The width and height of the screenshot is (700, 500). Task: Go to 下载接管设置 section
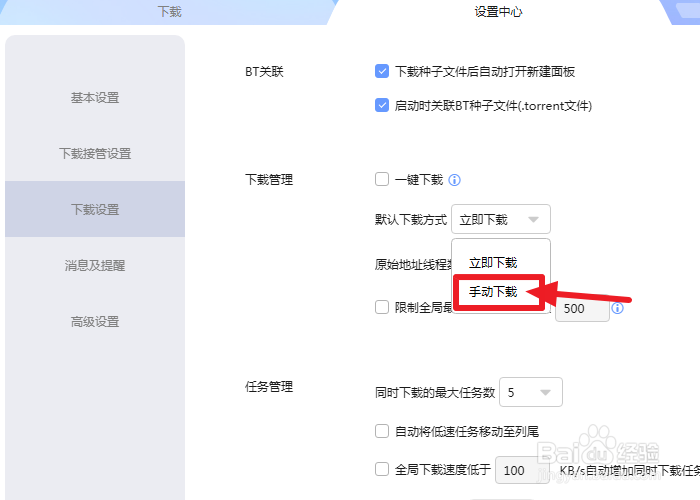[x=95, y=153]
